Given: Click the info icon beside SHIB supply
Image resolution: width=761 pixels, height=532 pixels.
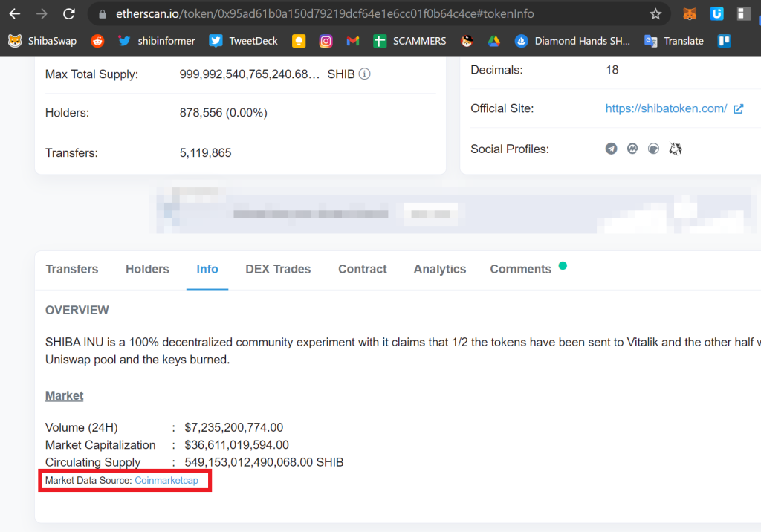Looking at the screenshot, I should click(x=364, y=74).
